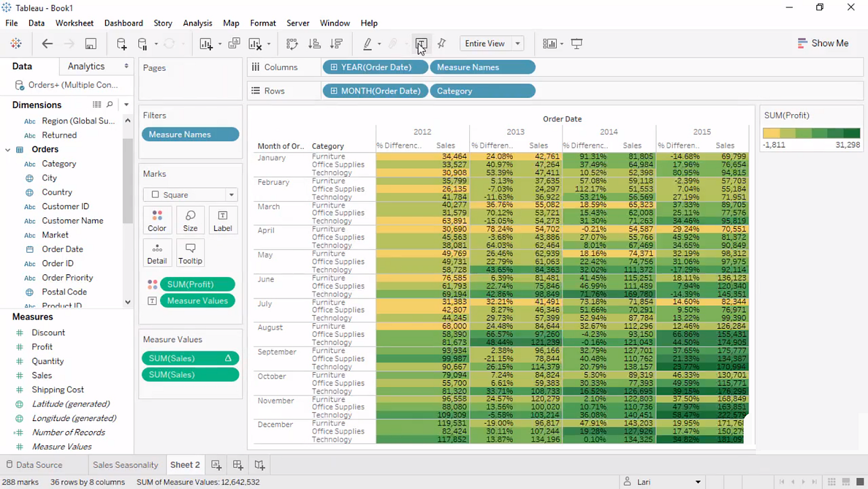
Task: Sort the data descending
Action: [336, 43]
